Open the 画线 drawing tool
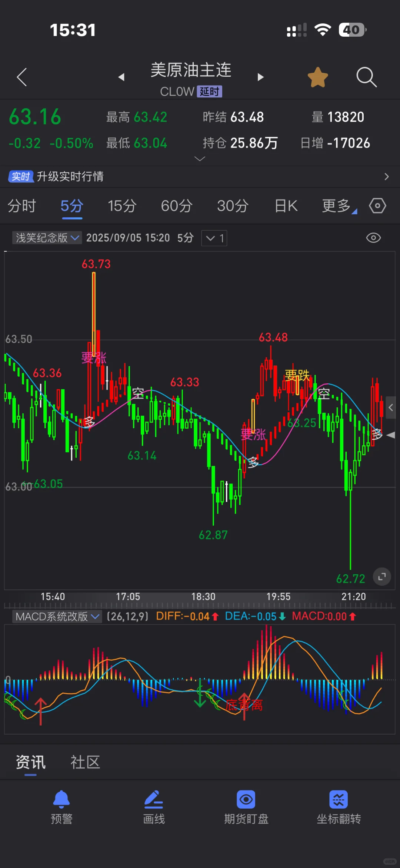400x868 pixels. coord(154,808)
